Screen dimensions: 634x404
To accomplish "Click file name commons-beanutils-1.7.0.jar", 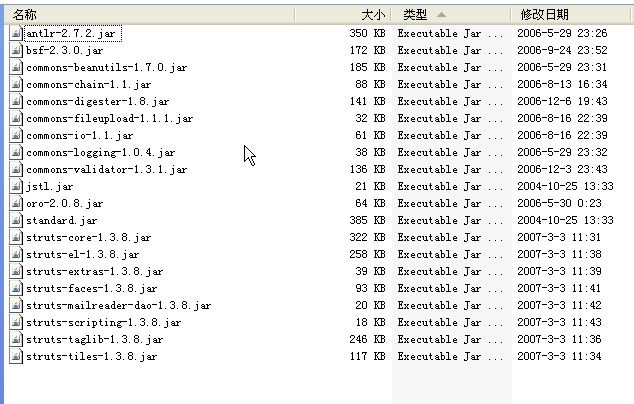I will point(107,68).
